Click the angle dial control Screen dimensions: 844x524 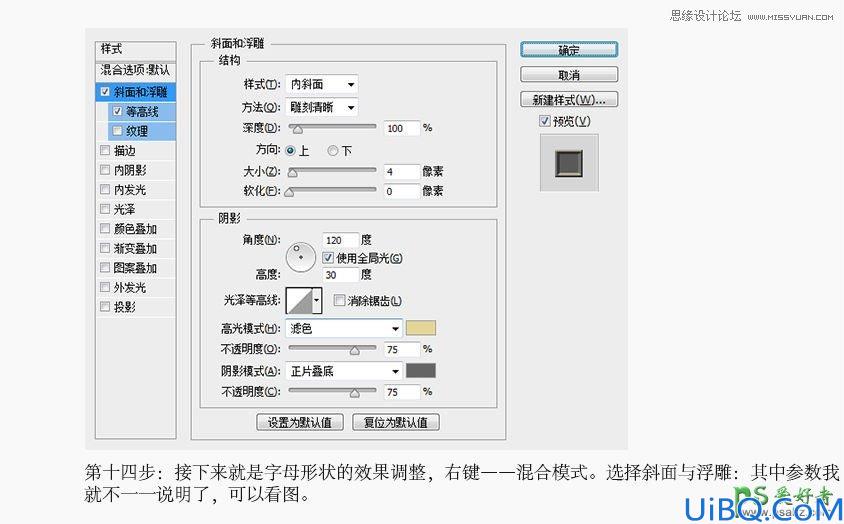pyautogui.click(x=300, y=257)
